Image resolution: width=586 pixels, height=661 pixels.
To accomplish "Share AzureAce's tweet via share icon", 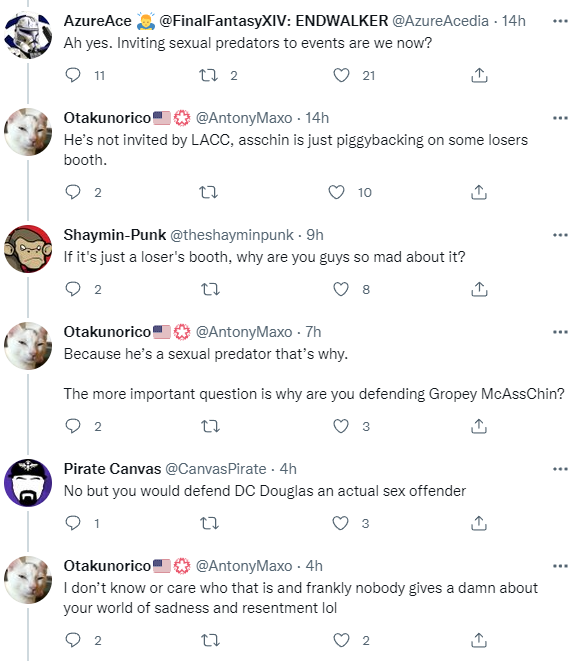I will (479, 75).
